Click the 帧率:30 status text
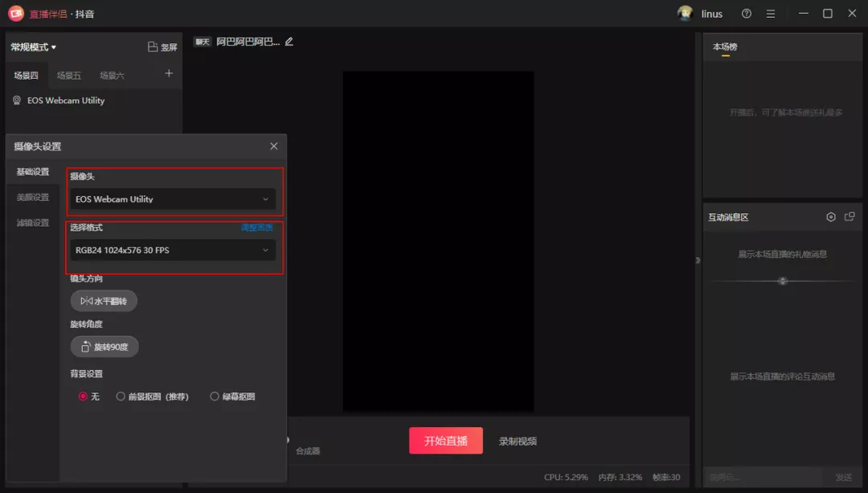 click(x=666, y=477)
